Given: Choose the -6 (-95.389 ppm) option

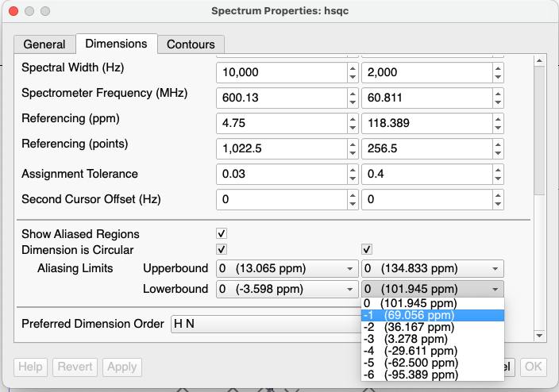Looking at the screenshot, I should tap(433, 375).
